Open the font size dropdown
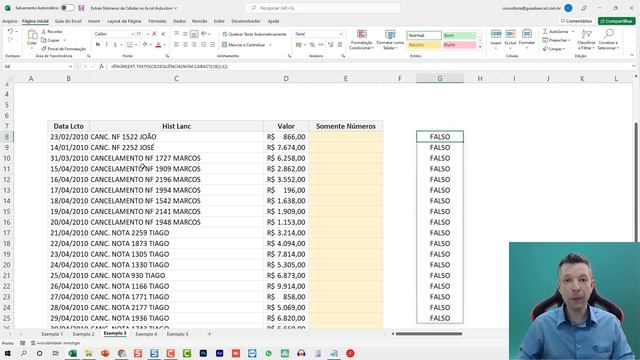Image resolution: width=640 pixels, height=360 pixels. (148, 34)
